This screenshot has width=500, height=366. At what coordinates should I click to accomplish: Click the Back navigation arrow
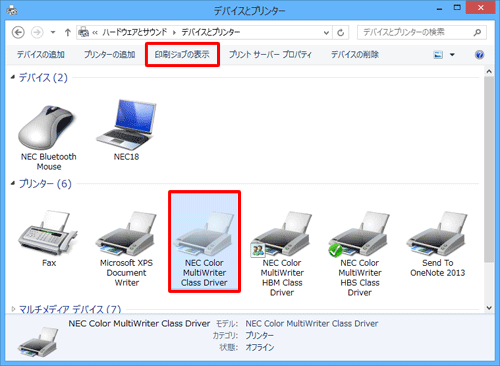tap(18, 32)
